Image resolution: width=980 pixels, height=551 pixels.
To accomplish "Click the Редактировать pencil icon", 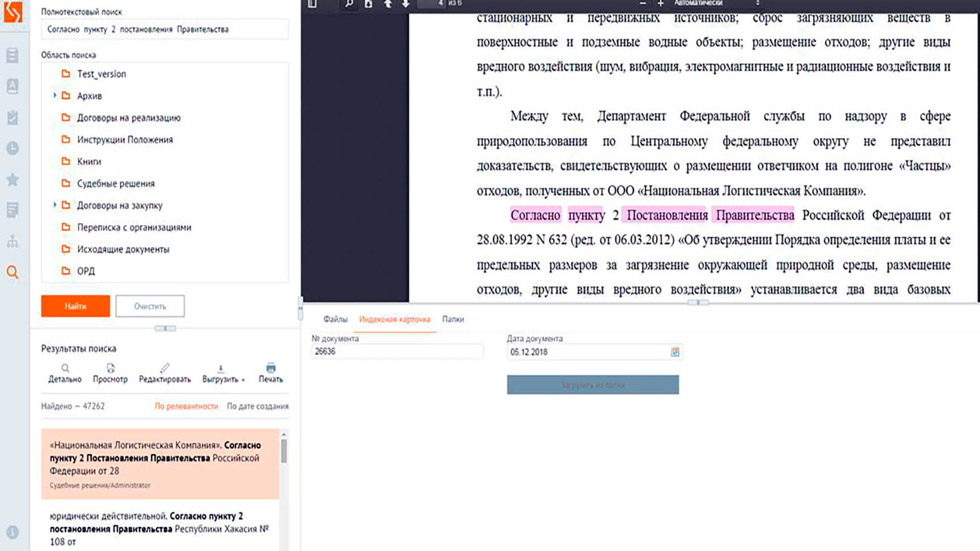I will pyautogui.click(x=164, y=368).
